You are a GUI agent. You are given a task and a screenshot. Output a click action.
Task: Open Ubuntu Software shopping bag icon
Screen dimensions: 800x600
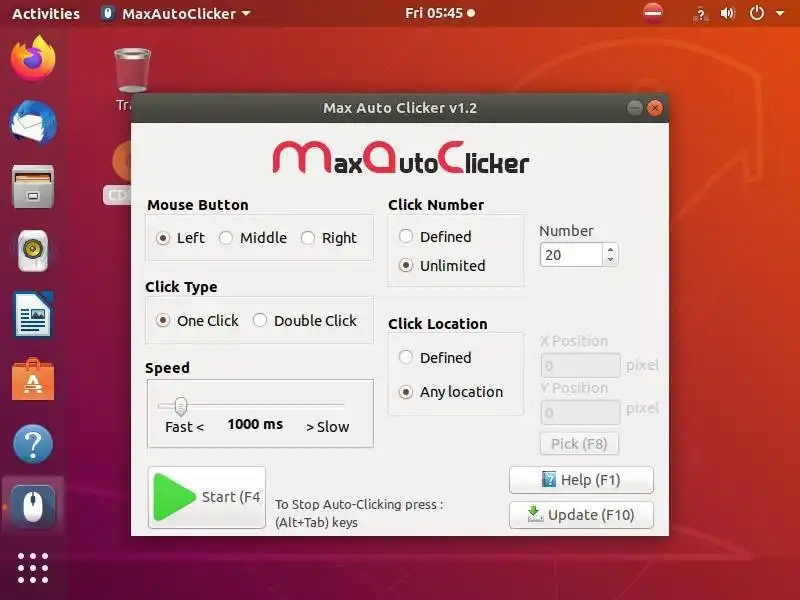(33, 379)
